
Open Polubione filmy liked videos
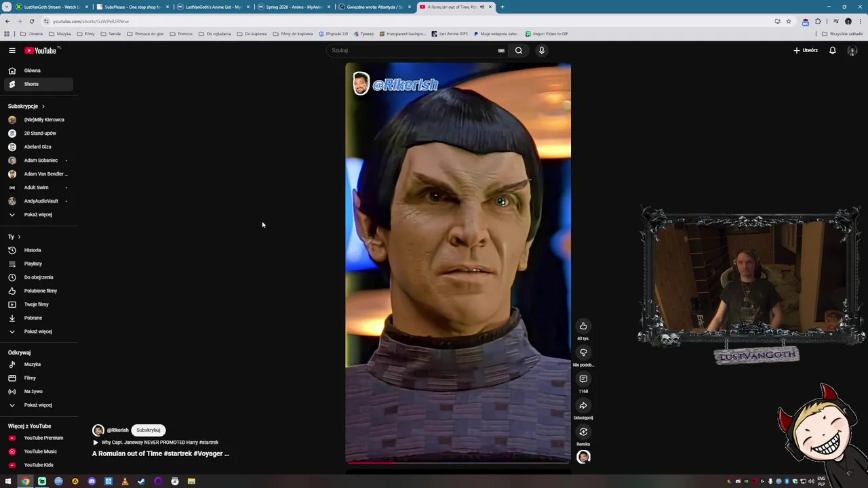[x=37, y=291]
